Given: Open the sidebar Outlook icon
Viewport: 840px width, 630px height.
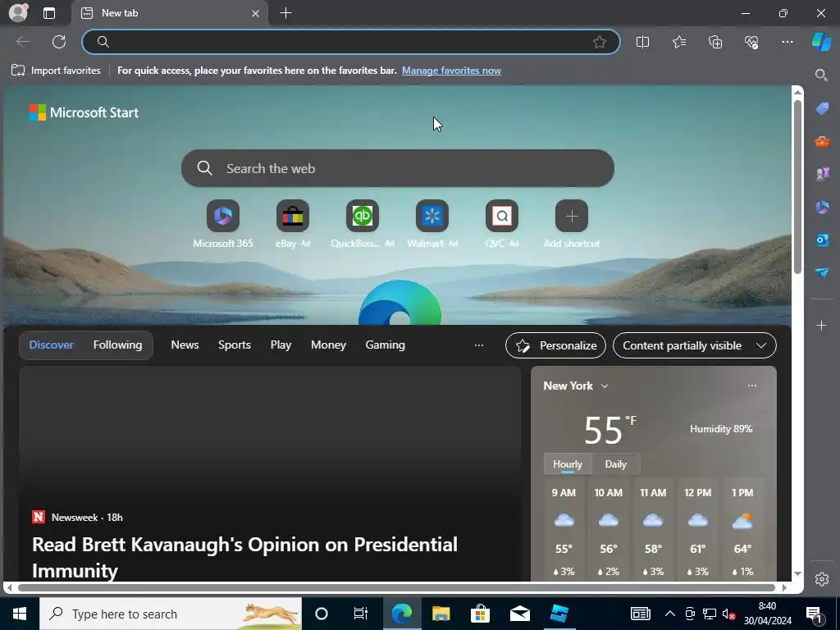Looking at the screenshot, I should click(x=822, y=240).
